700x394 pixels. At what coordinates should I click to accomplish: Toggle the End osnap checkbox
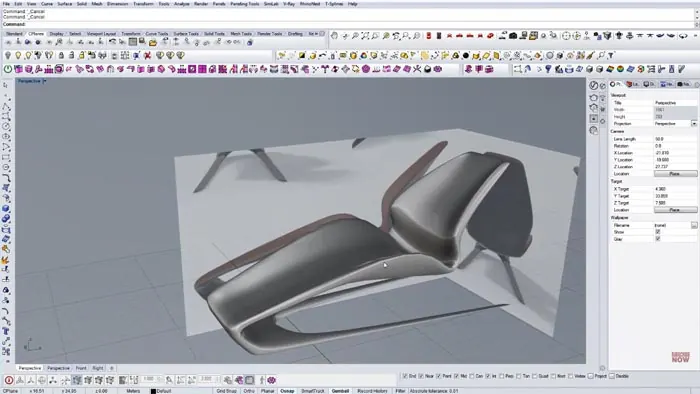pos(405,376)
